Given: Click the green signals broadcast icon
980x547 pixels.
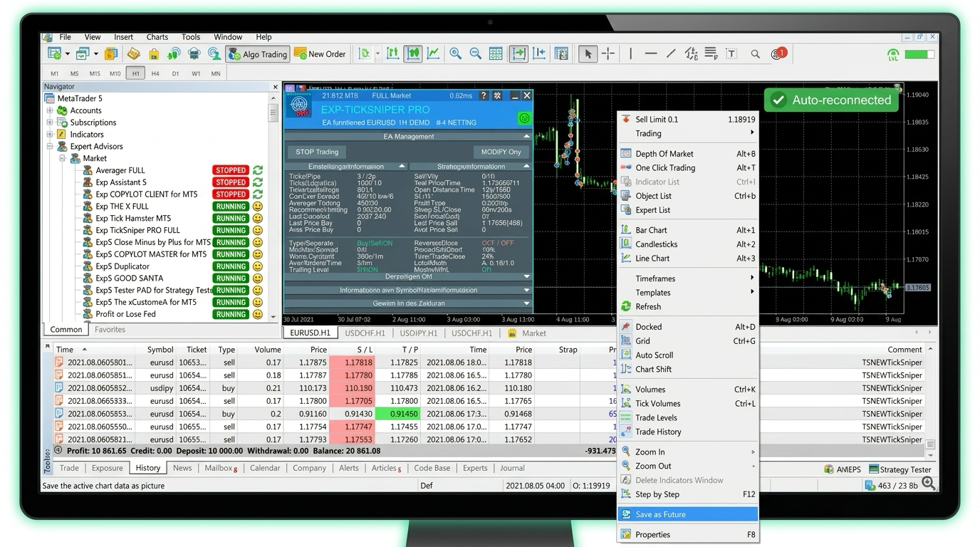Looking at the screenshot, I should (x=173, y=53).
